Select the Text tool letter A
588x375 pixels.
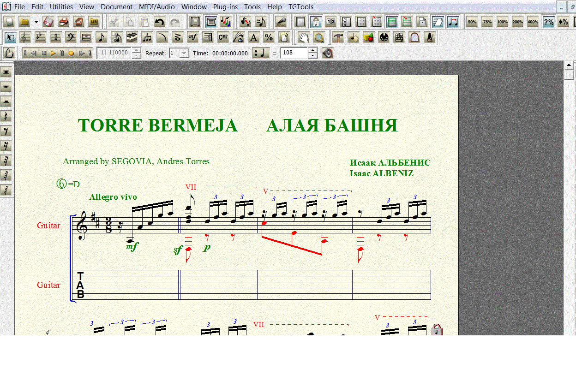point(253,37)
